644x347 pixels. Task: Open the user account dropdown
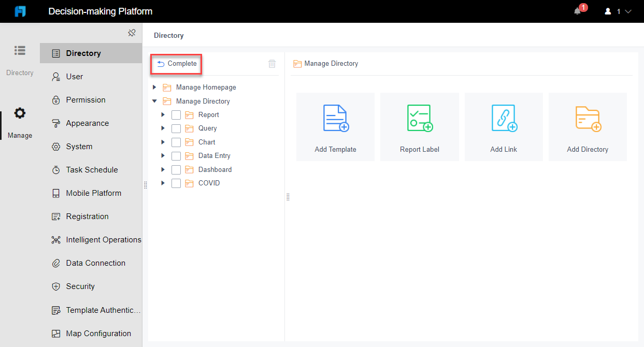[618, 11]
